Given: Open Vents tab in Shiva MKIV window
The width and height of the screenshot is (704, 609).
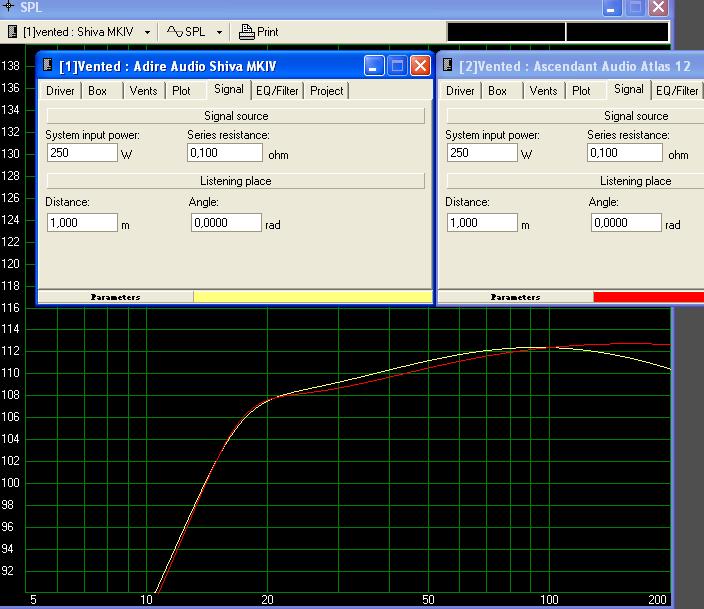Looking at the screenshot, I should click(143, 91).
